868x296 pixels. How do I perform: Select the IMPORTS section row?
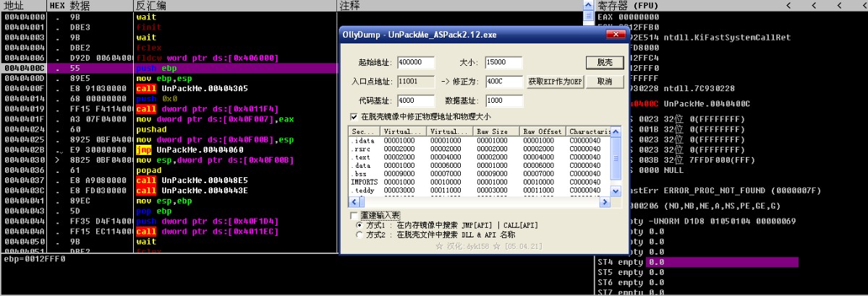[480, 182]
